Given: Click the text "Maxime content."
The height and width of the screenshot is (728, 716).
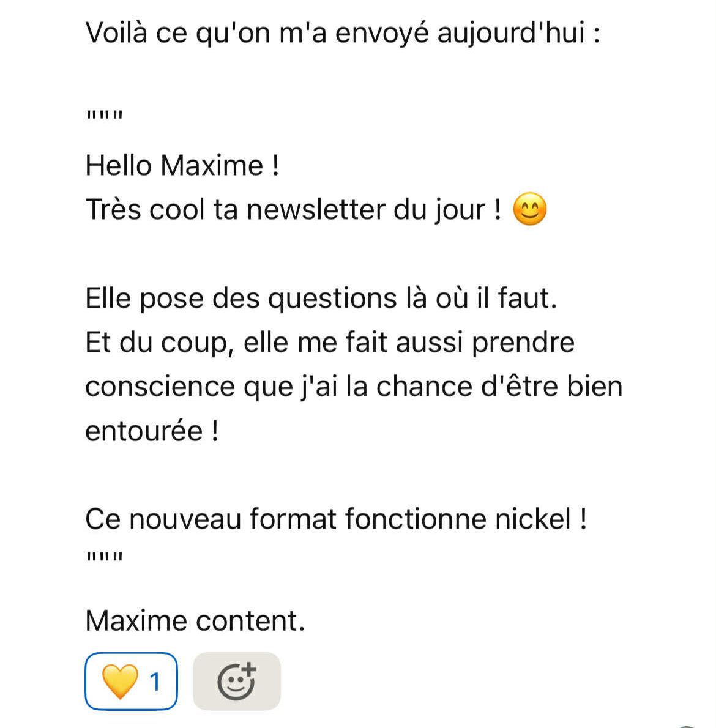Looking at the screenshot, I should point(195,621).
